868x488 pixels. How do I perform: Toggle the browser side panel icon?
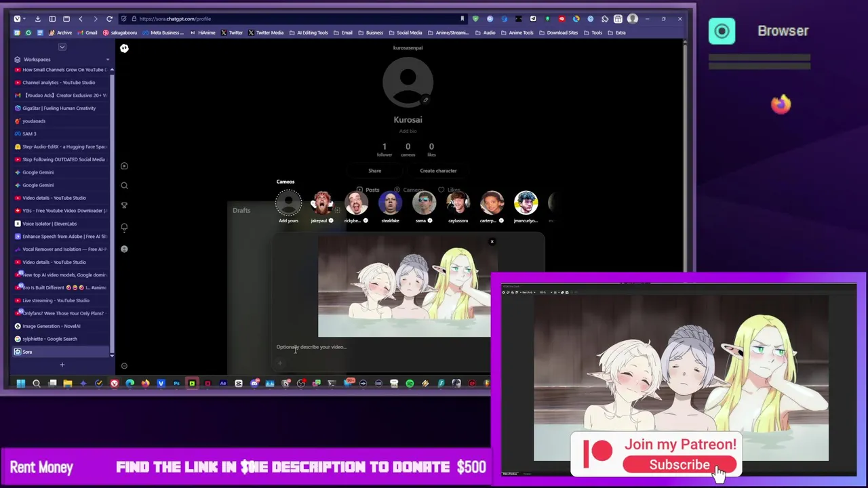pos(52,18)
